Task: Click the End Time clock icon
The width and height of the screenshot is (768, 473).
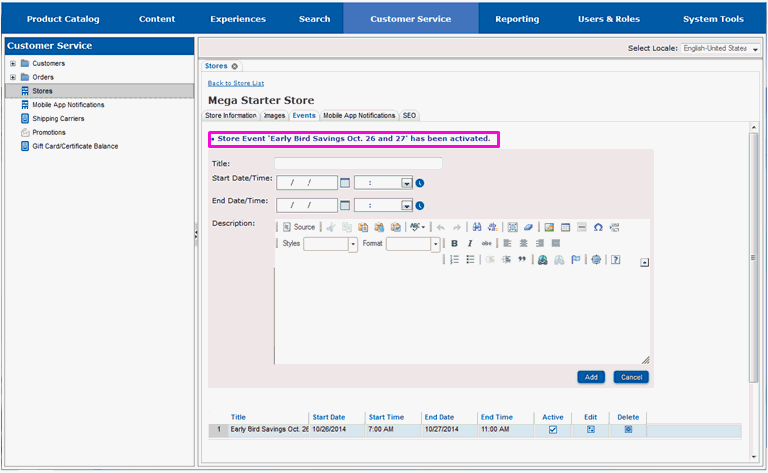Action: tap(420, 206)
